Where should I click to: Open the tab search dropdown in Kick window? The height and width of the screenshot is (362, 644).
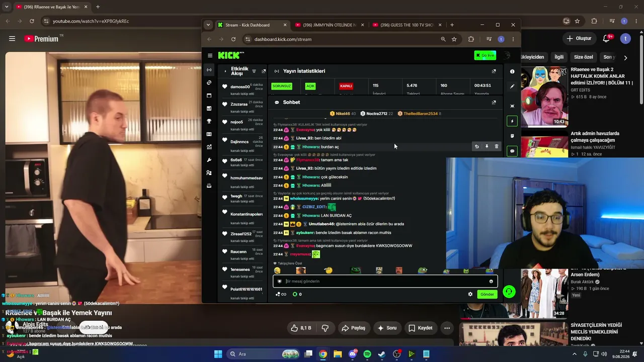(208, 25)
